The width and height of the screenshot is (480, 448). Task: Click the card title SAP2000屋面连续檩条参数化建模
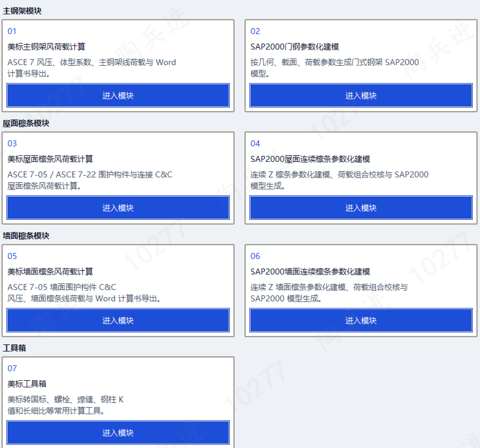310,159
